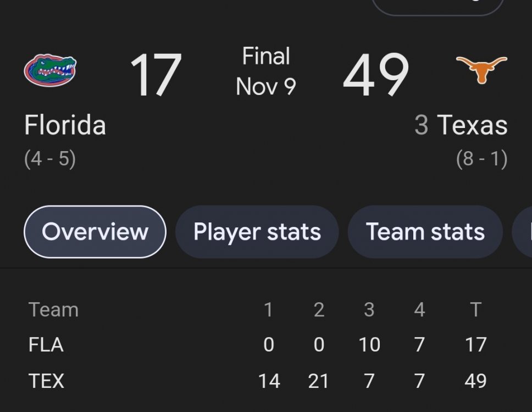Image resolution: width=532 pixels, height=412 pixels.
Task: Click Florida's final score of 17
Action: 156,75
